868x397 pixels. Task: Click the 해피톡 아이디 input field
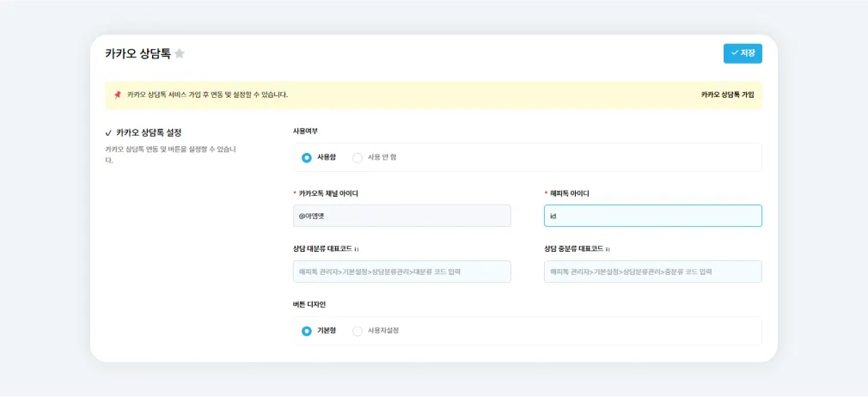[x=652, y=216]
